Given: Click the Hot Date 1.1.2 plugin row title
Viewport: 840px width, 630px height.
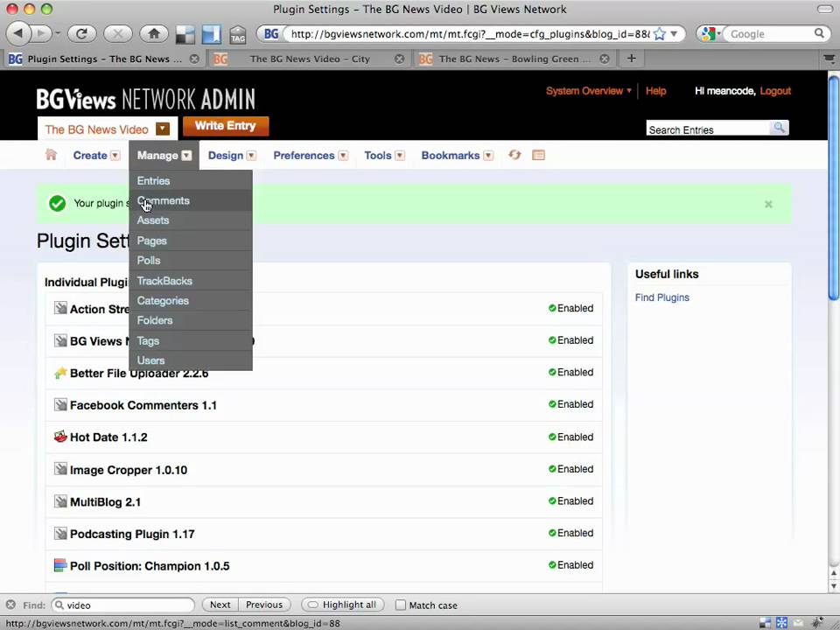Looking at the screenshot, I should (x=108, y=437).
